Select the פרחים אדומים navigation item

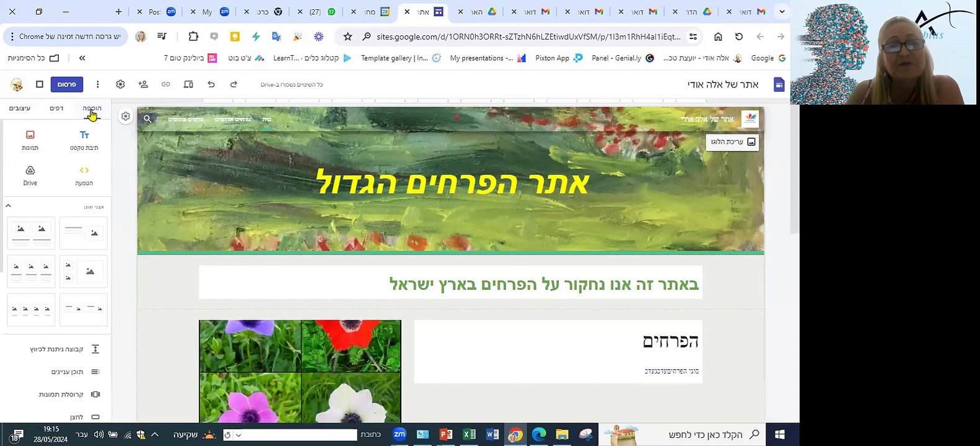click(x=233, y=119)
